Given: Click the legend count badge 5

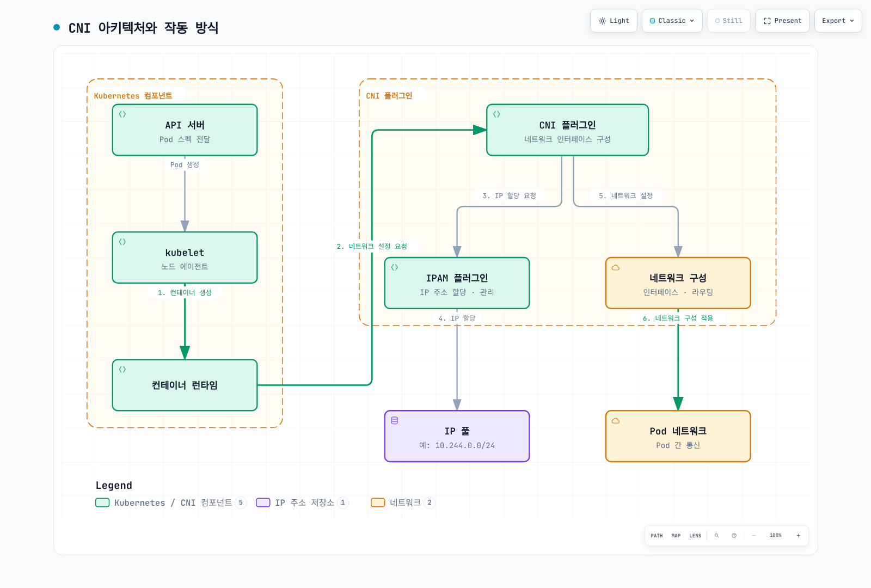Looking at the screenshot, I should pos(241,503).
